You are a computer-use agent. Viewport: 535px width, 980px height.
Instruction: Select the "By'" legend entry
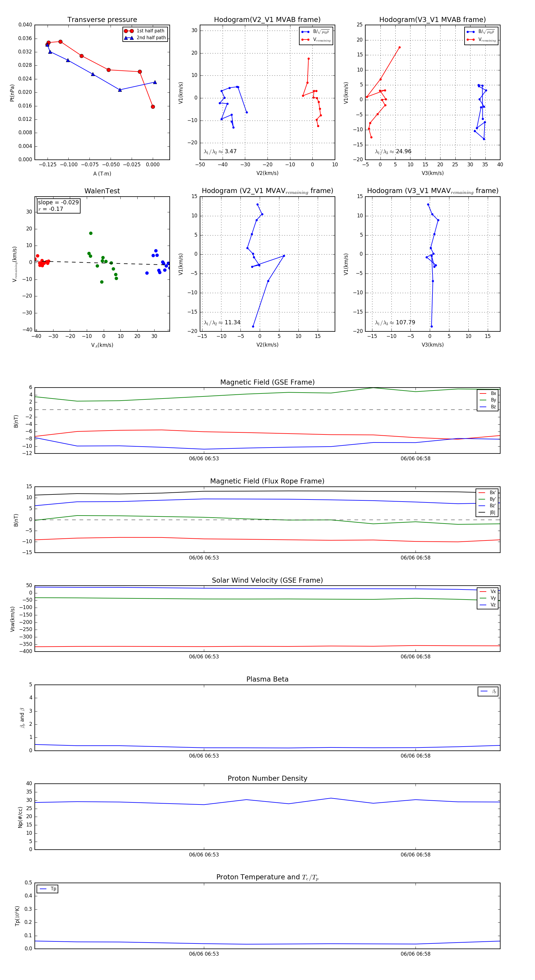pos(487,499)
